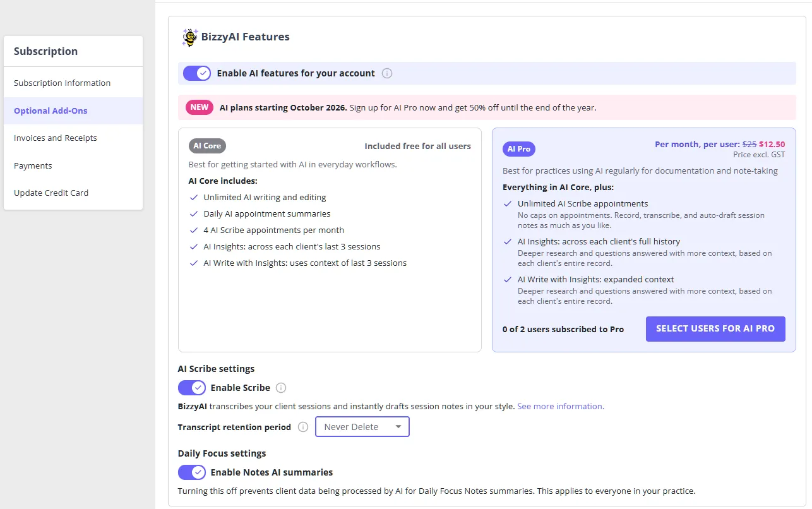The height and width of the screenshot is (509, 812).
Task: Click 'Unlimited AI writing and editing' item
Action: coord(265,197)
